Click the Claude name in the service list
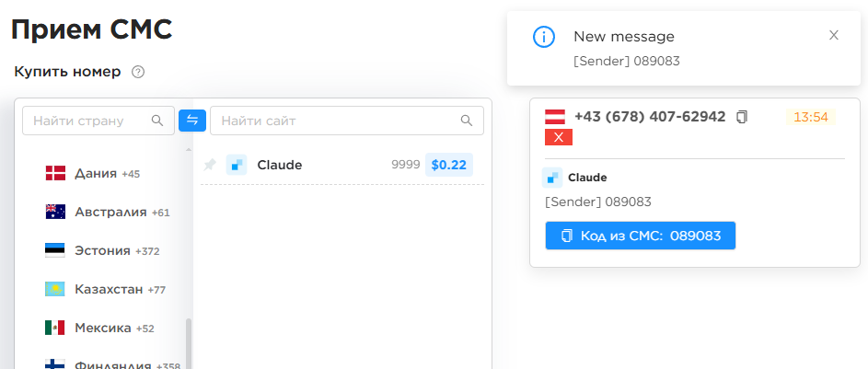 point(280,165)
